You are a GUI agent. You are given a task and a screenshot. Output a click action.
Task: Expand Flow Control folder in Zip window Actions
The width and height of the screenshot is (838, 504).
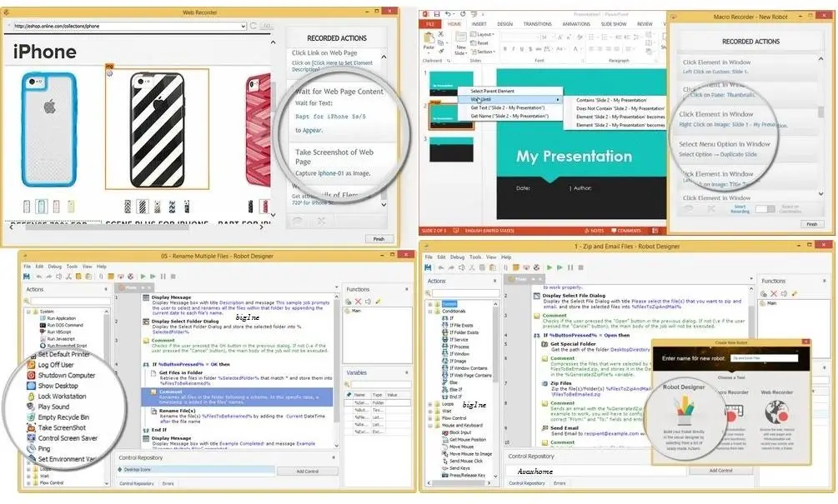[430, 418]
